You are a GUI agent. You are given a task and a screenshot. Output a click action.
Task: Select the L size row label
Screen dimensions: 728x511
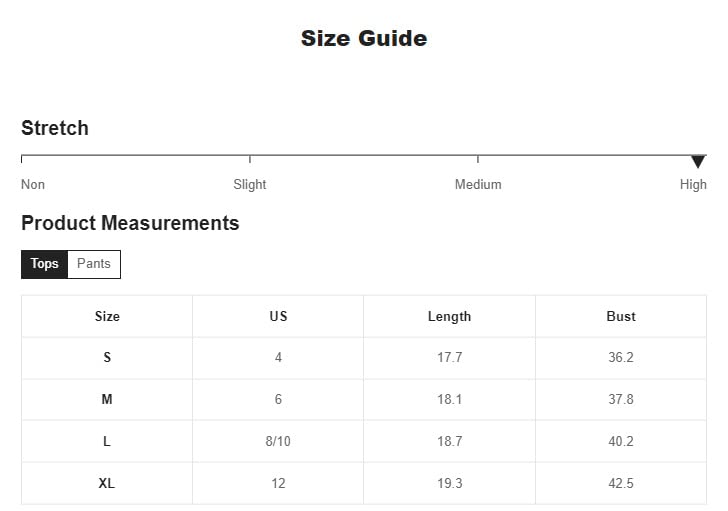107,441
